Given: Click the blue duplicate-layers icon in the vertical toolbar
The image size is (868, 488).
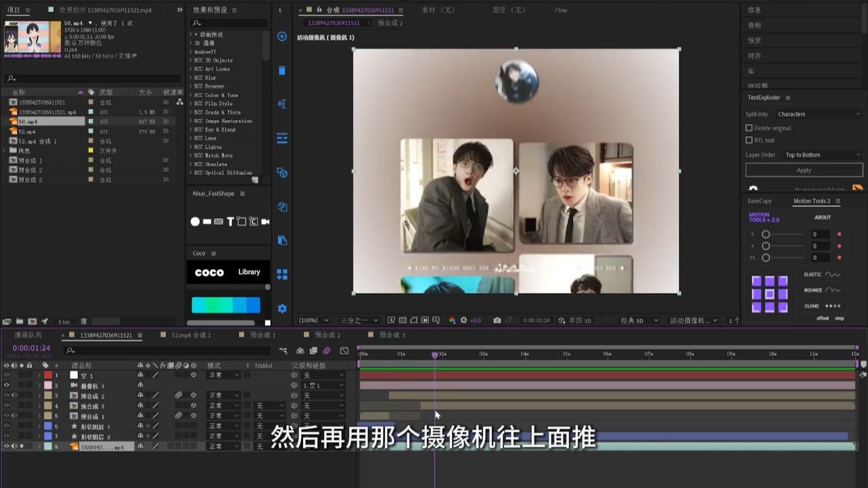Looking at the screenshot, I should click(x=282, y=206).
